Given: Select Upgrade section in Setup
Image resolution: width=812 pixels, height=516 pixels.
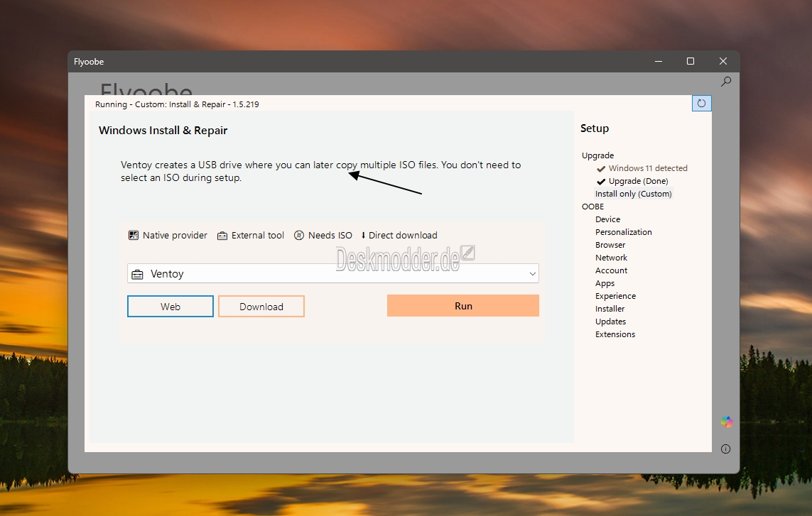Looking at the screenshot, I should [x=597, y=155].
